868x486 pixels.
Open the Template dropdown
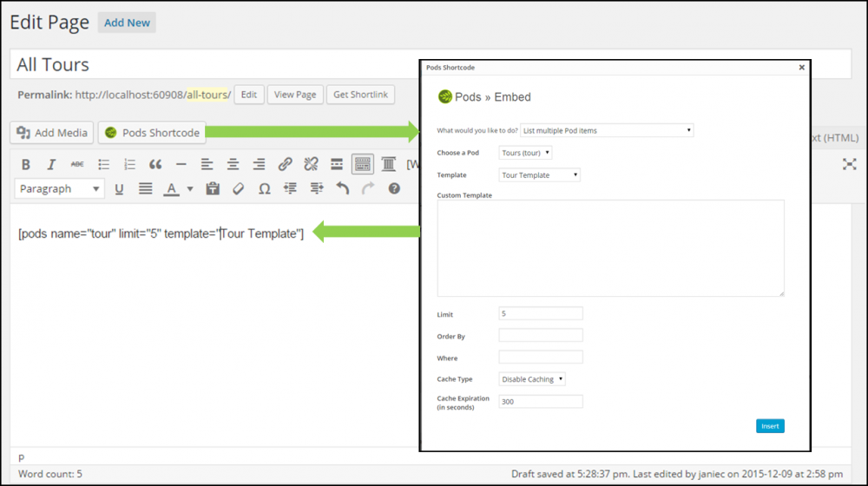click(x=539, y=175)
